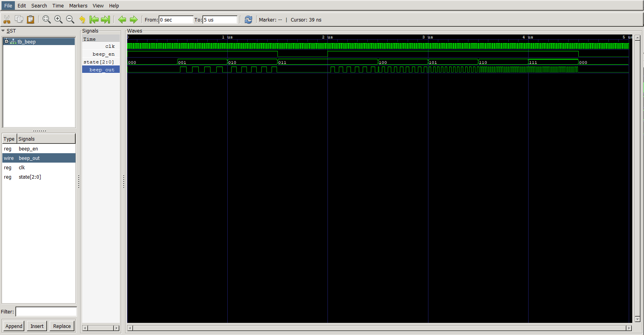The width and height of the screenshot is (644, 335).
Task: Click waves vertical scrollbar up arrow
Action: point(637,38)
